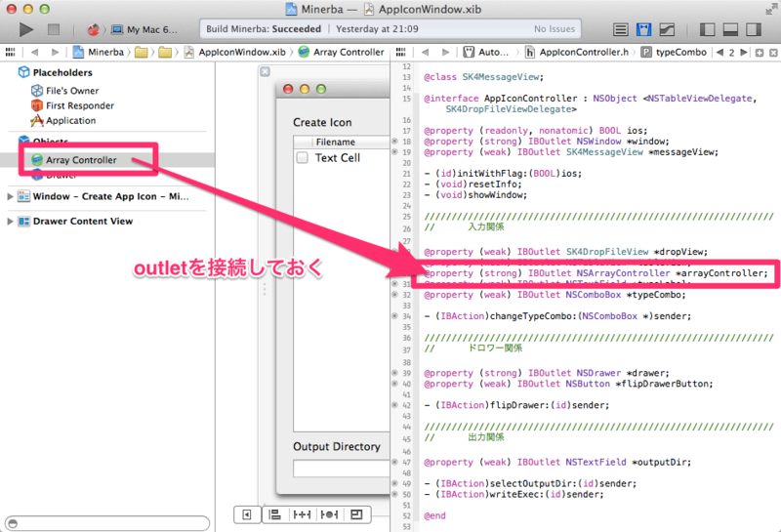Open the Automatic assistant mode menu

(x=486, y=52)
